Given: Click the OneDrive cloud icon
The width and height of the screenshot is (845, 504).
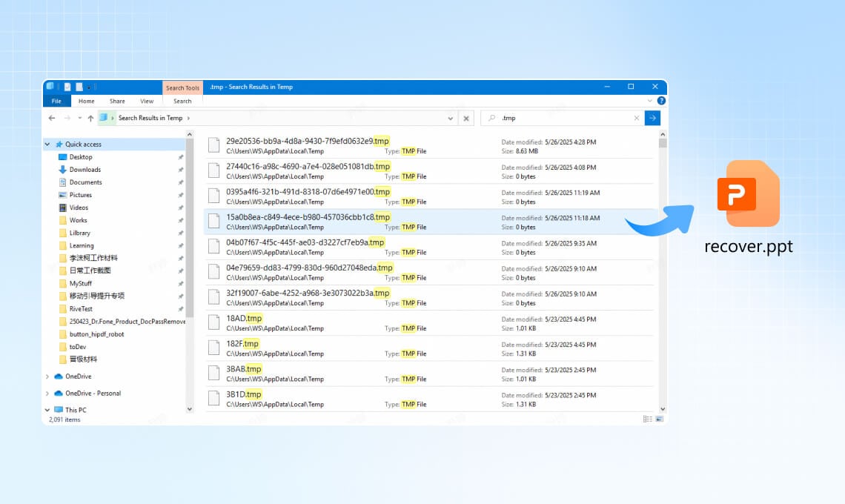Looking at the screenshot, I should coord(59,377).
